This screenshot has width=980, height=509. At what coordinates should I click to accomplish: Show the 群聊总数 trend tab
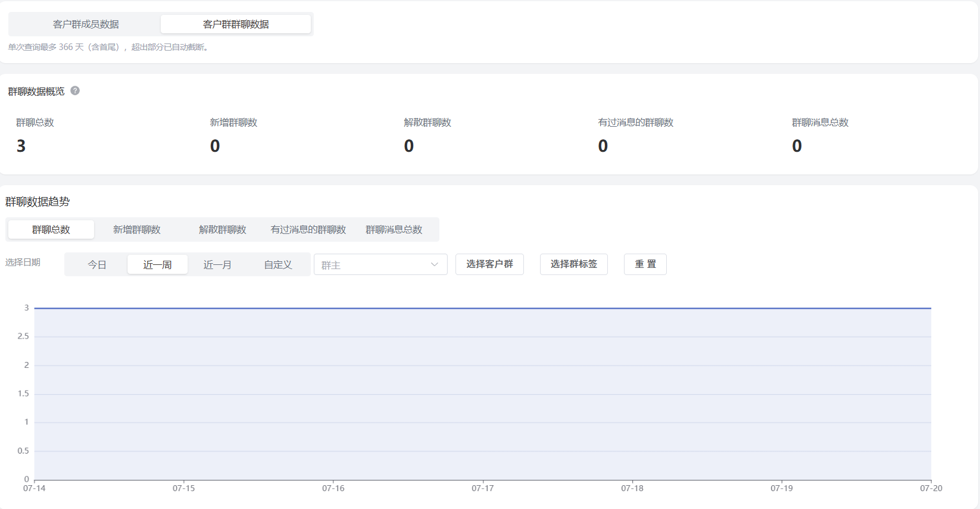pos(51,230)
